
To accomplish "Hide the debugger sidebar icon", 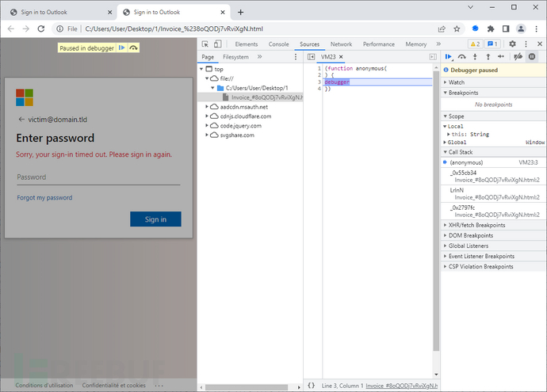I will [433, 57].
